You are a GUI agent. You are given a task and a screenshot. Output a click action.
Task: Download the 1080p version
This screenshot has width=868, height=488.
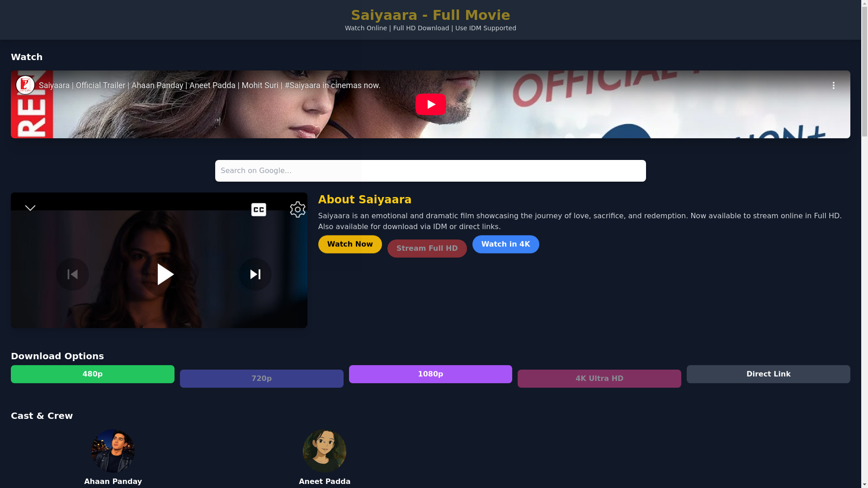[x=430, y=374]
